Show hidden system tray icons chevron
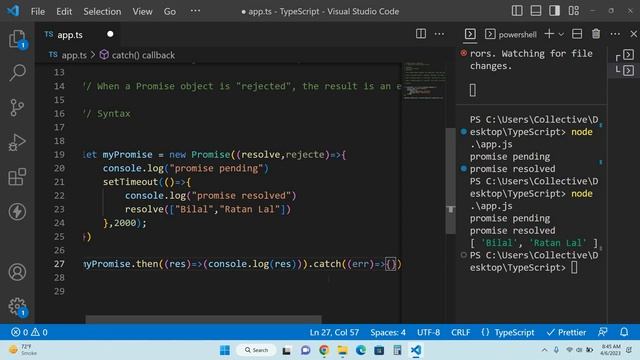640x360 pixels. 544,350
